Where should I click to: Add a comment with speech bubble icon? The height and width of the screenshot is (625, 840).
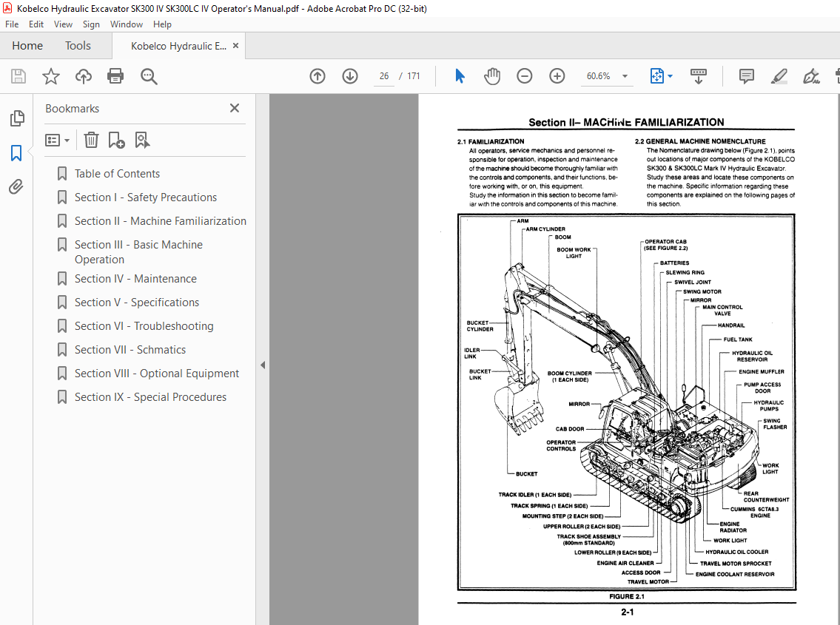tap(746, 76)
